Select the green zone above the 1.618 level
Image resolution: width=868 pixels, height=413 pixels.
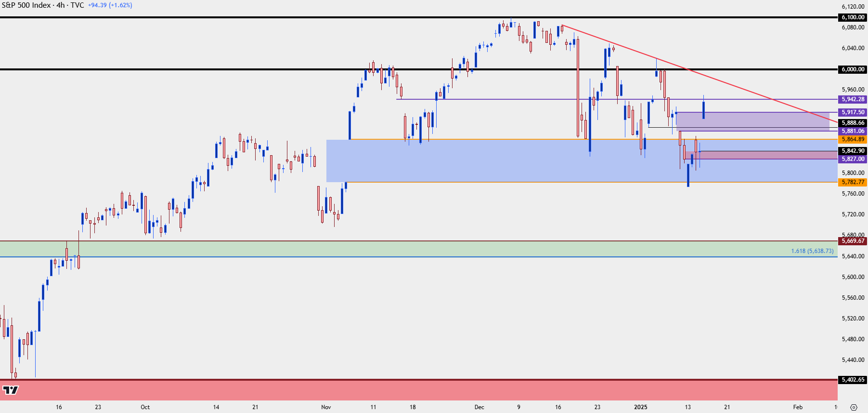click(418, 249)
